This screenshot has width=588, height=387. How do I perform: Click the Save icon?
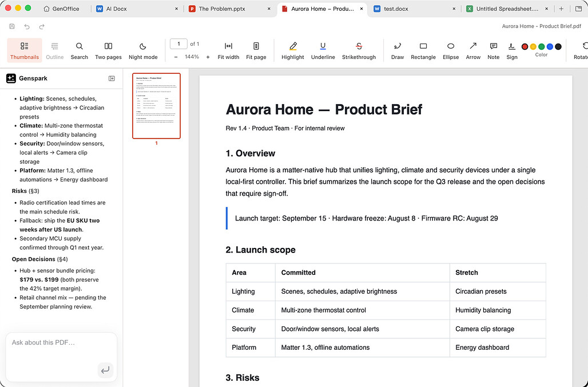(x=12, y=26)
